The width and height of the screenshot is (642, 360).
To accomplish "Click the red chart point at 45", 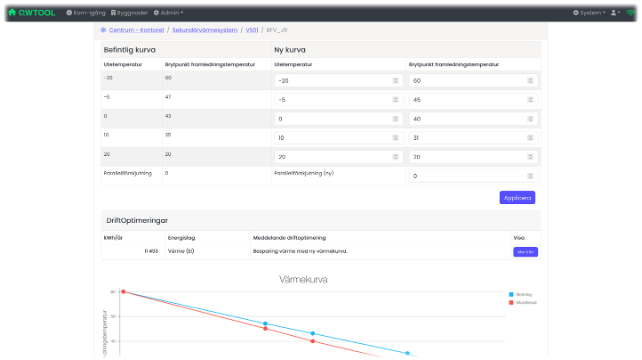I will click(265, 328).
